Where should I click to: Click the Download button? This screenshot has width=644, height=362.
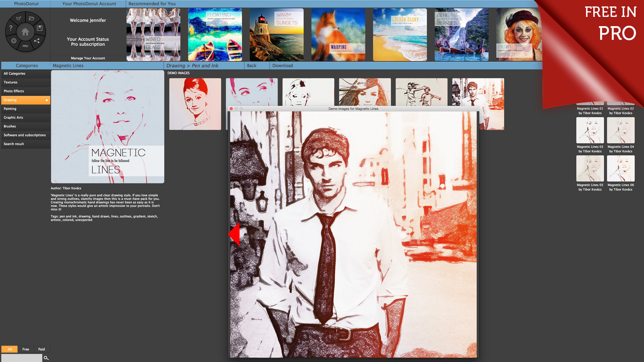(283, 66)
